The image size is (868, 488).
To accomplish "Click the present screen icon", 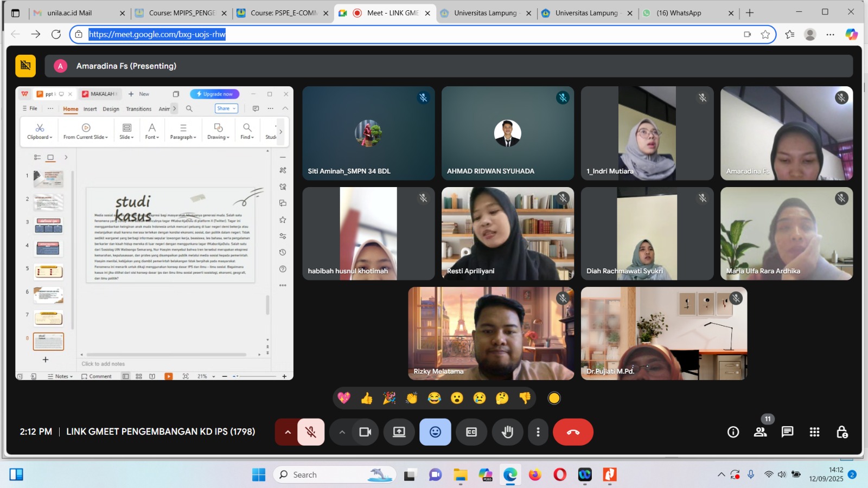I will 399,432.
